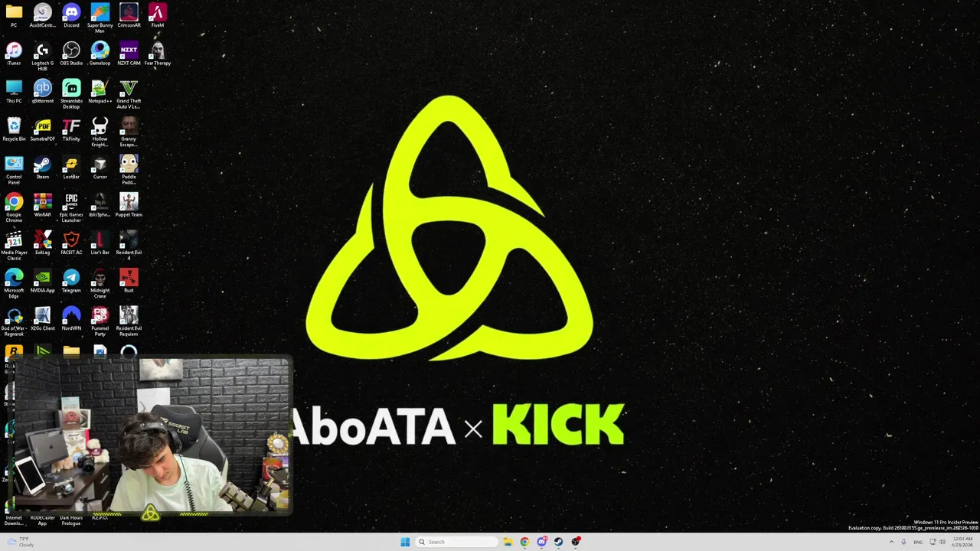Open the taskbar clock and date
Screen dimensions: 980x551
(962, 542)
